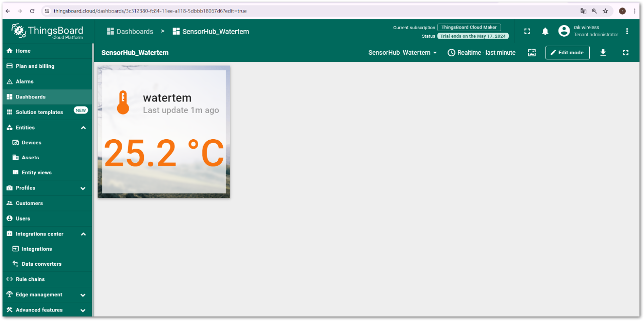644x321 pixels.
Task: Click the browser address bar URL
Action: pyautogui.click(x=150, y=11)
